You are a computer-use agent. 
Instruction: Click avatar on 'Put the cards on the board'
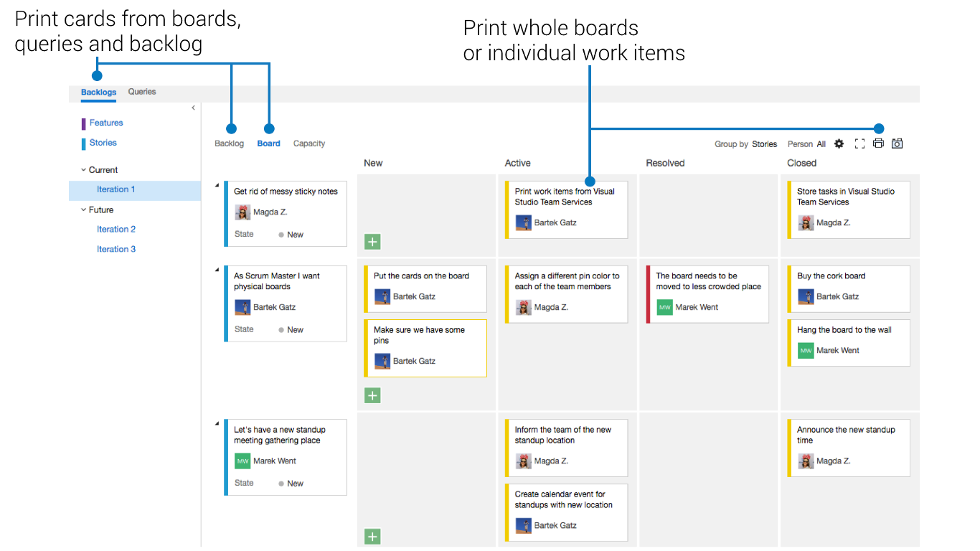[382, 296]
